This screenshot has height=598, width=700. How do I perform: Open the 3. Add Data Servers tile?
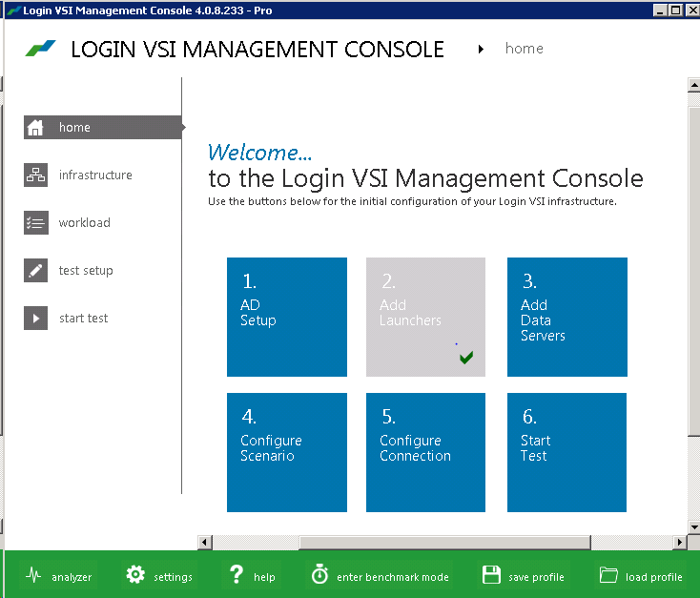567,317
